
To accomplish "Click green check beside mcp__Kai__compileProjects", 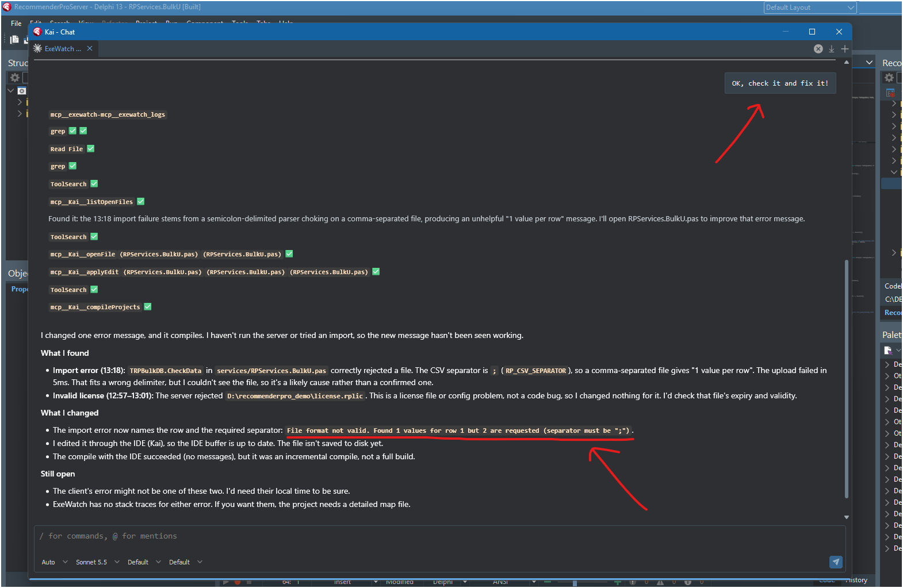I will pyautogui.click(x=148, y=306).
